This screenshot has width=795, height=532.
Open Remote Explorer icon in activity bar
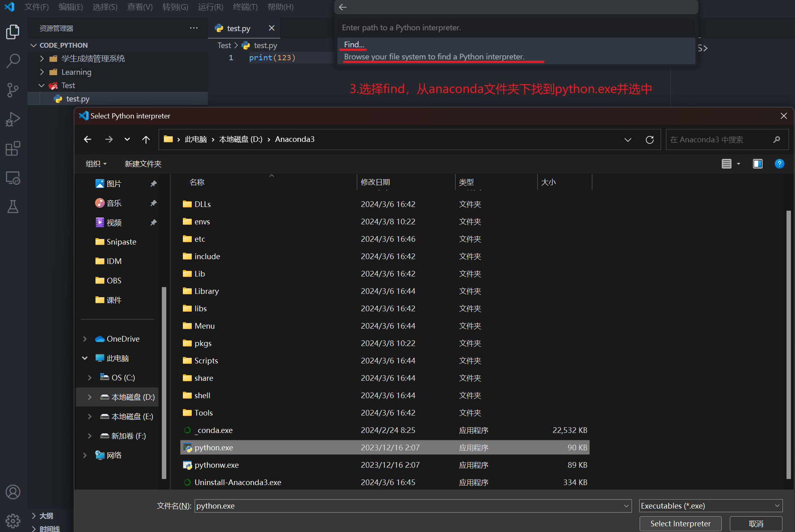pyautogui.click(x=13, y=177)
